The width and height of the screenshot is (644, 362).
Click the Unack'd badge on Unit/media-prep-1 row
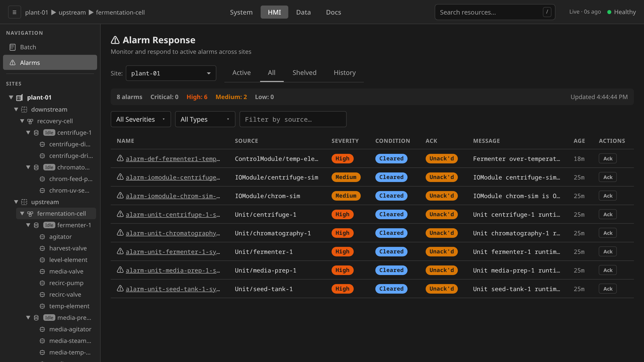click(441, 270)
